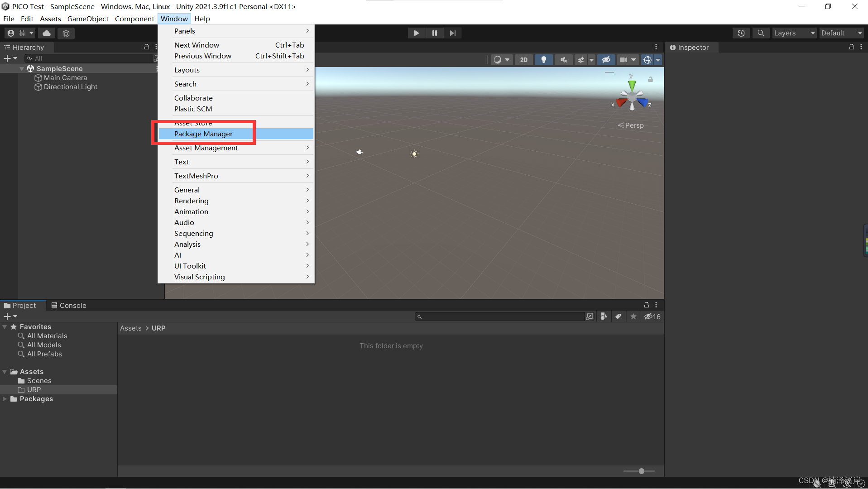This screenshot has width=868, height=489.
Task: Open the Panels submenu
Action: pyautogui.click(x=236, y=31)
